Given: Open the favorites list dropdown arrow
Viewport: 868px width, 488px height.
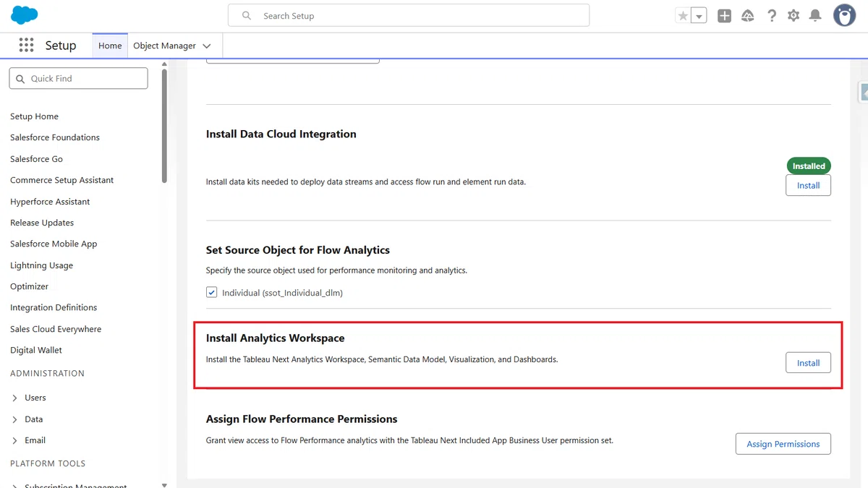Looking at the screenshot, I should click(x=699, y=16).
